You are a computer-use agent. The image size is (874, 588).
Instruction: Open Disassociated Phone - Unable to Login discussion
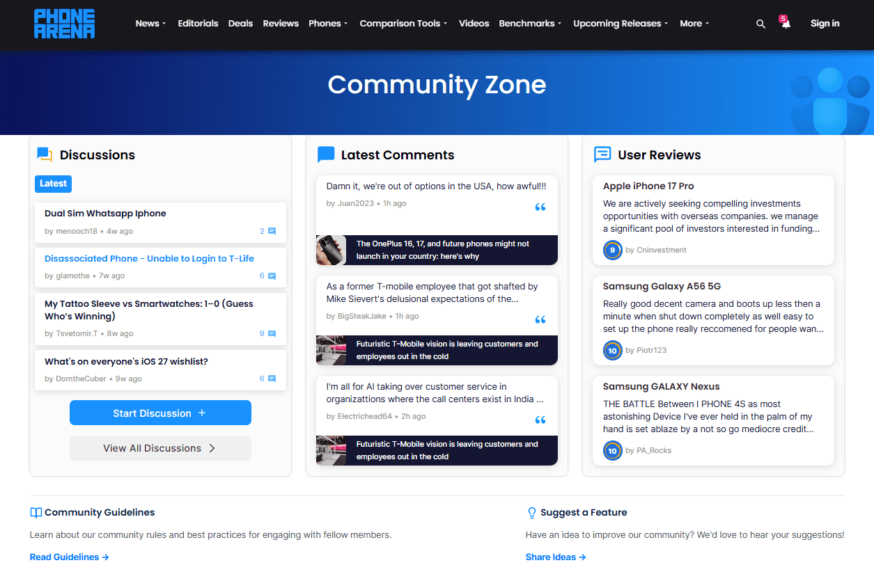[149, 259]
